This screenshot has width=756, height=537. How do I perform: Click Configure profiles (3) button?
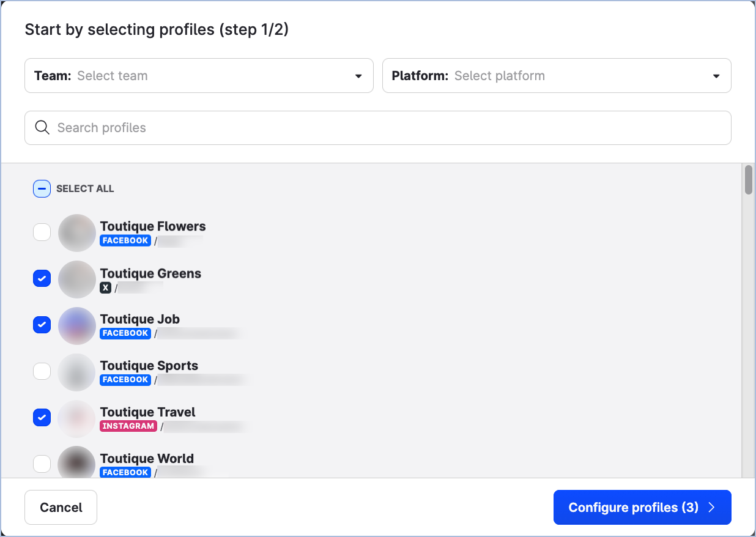pos(642,508)
